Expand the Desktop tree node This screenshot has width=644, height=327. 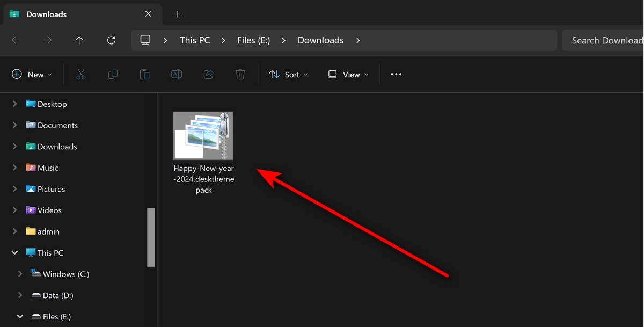point(14,104)
